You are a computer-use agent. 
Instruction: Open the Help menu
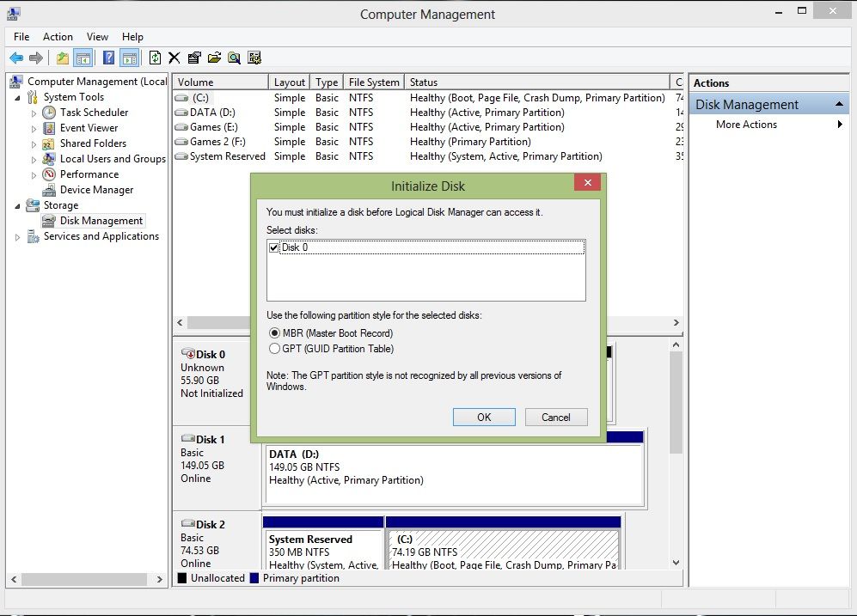tap(132, 37)
